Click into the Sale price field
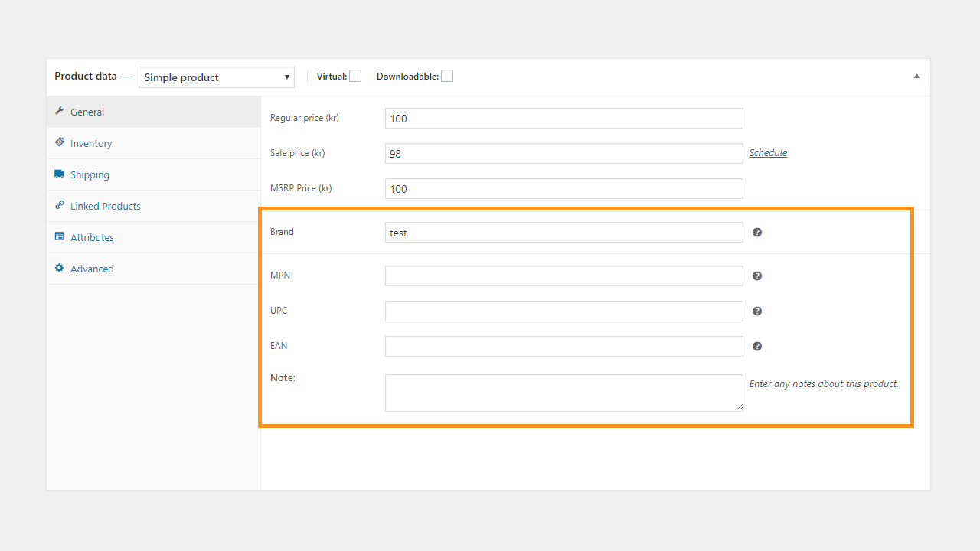The width and height of the screenshot is (980, 551). pyautogui.click(x=564, y=153)
